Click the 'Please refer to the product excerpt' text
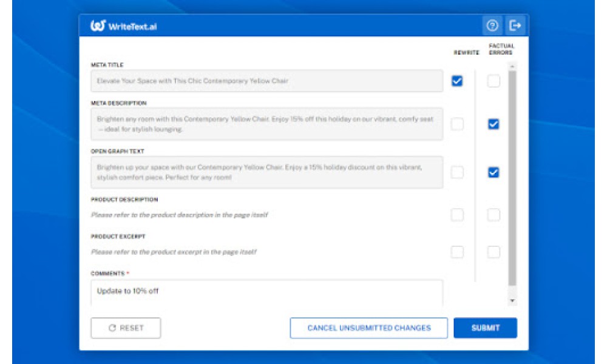This screenshot has width=607, height=364. pyautogui.click(x=174, y=252)
